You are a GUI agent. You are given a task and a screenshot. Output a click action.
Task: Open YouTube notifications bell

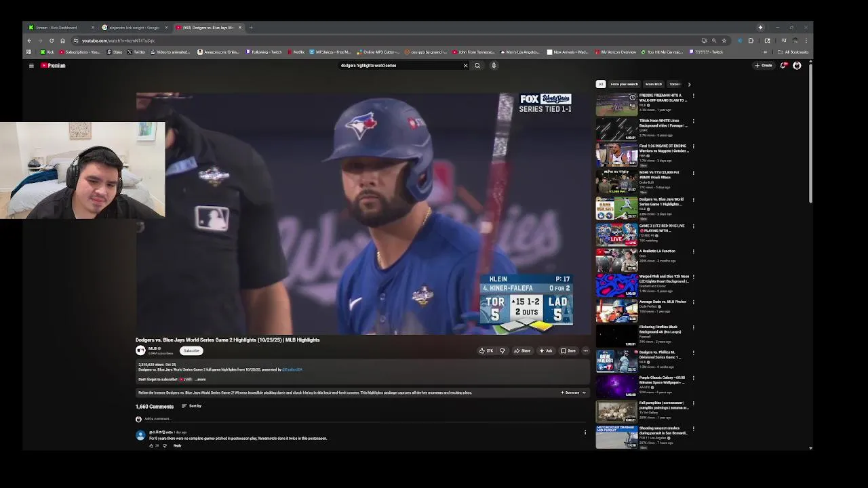click(x=783, y=66)
